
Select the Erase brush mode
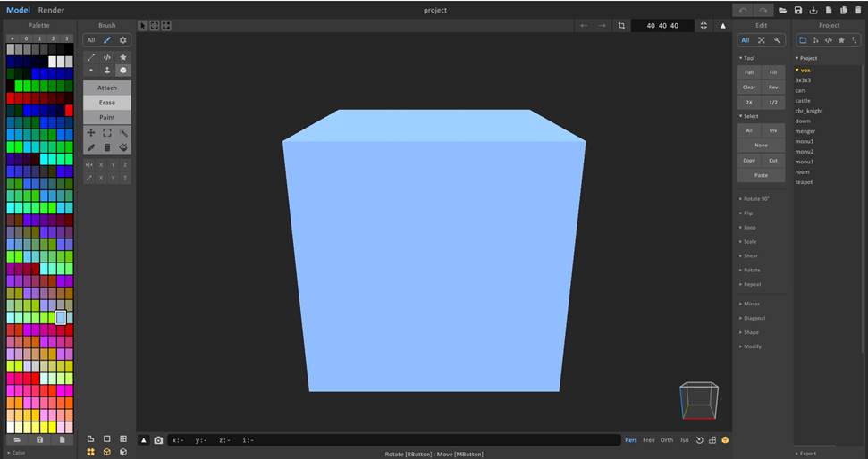pyautogui.click(x=106, y=103)
